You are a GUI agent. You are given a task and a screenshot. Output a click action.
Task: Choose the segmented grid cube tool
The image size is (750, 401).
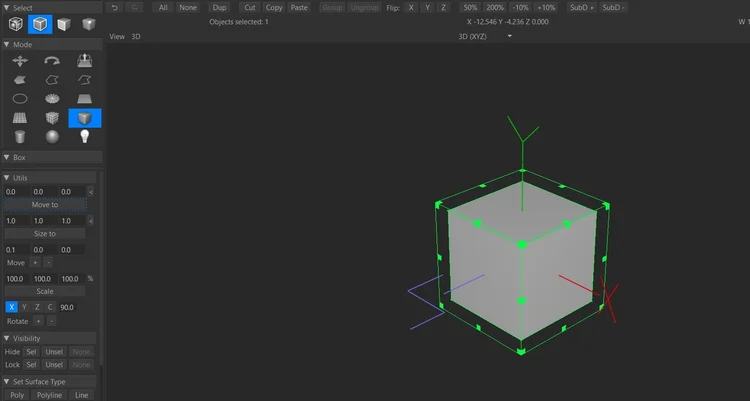(x=52, y=118)
